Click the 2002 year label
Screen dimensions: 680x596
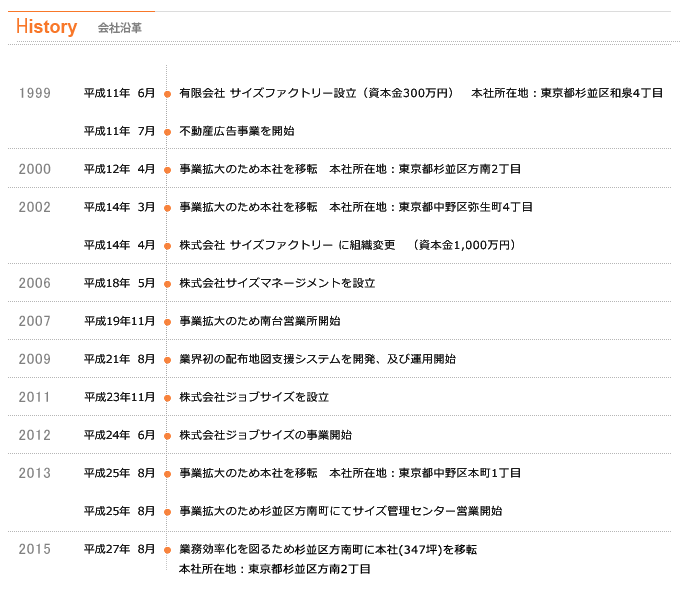tap(35, 207)
